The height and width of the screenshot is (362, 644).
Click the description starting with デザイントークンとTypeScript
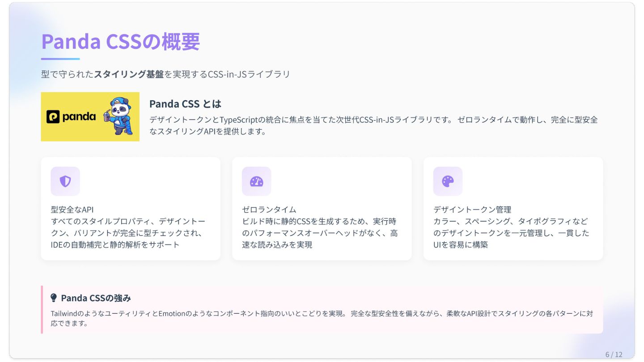373,126
